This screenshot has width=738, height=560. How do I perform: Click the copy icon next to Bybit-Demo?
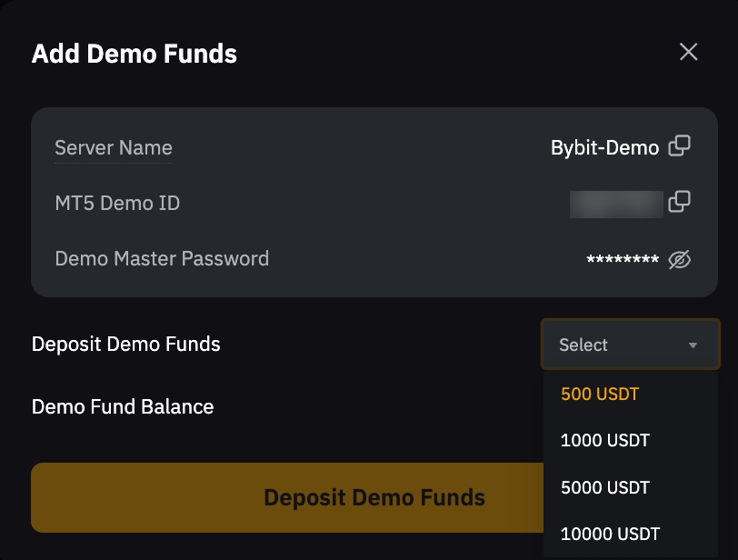tap(678, 145)
